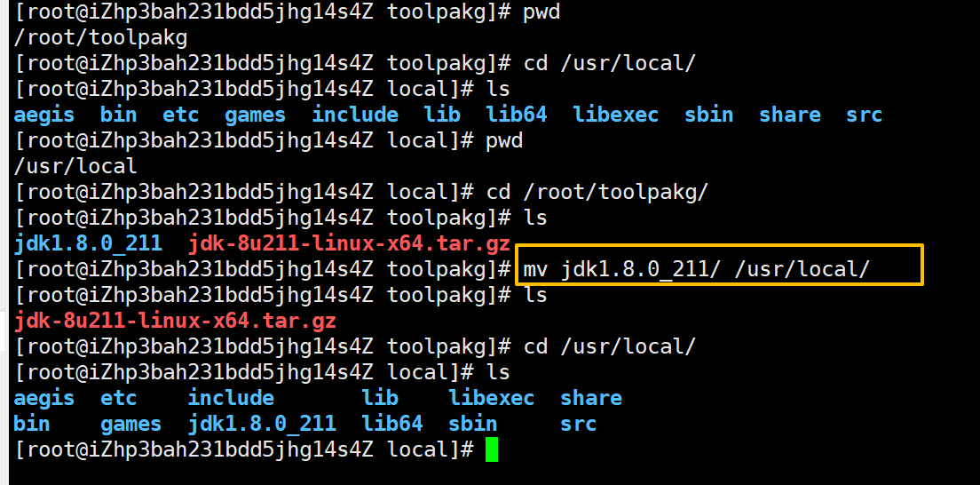
Task: Click "libexec" in the final two-row listing
Action: (x=491, y=398)
